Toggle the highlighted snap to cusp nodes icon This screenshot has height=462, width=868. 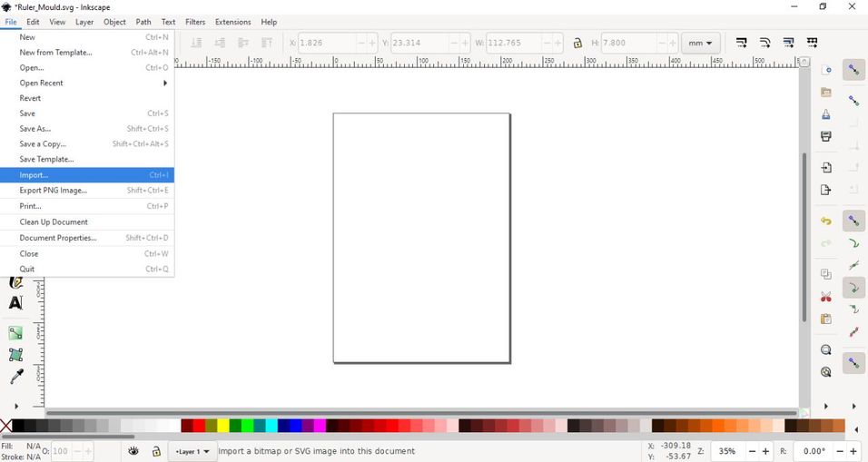pyautogui.click(x=854, y=287)
